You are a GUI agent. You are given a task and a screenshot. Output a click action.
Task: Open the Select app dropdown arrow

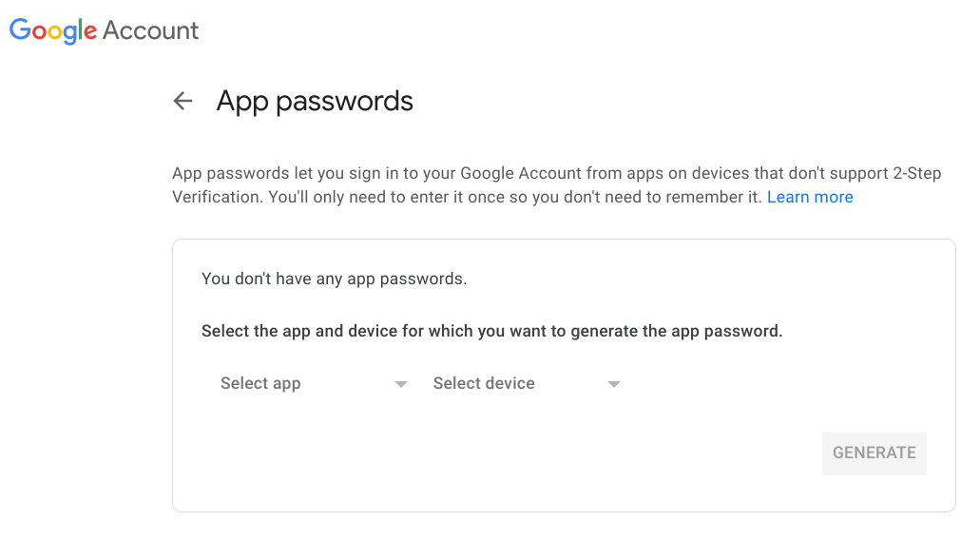tap(401, 384)
